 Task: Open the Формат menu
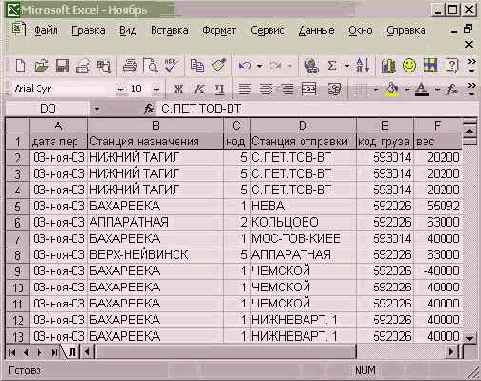point(219,30)
